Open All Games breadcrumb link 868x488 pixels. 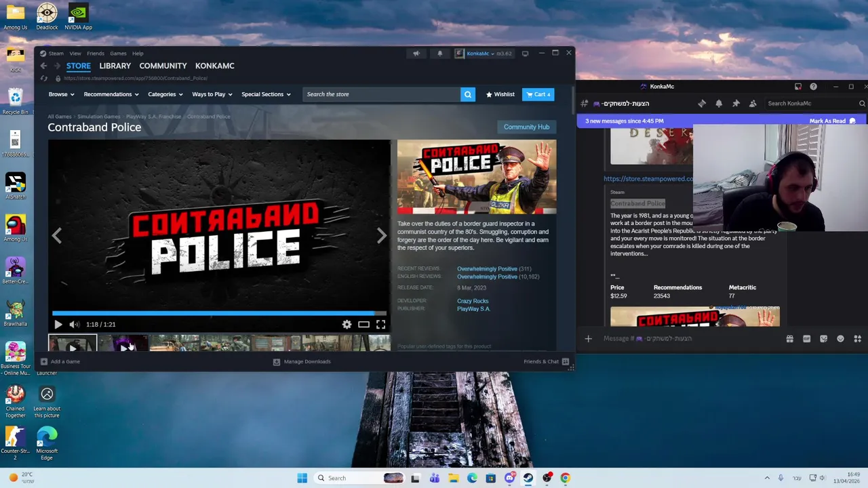60,117
